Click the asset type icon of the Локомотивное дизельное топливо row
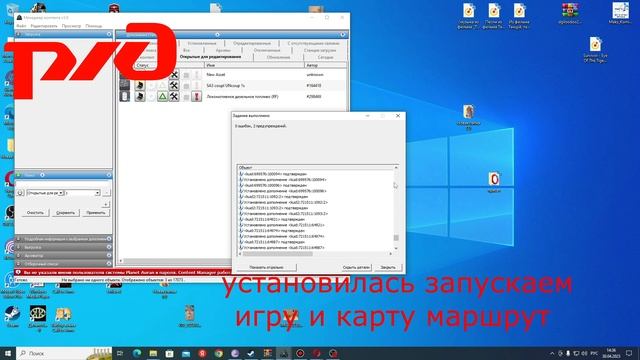The height and width of the screenshot is (360, 640). [124, 96]
